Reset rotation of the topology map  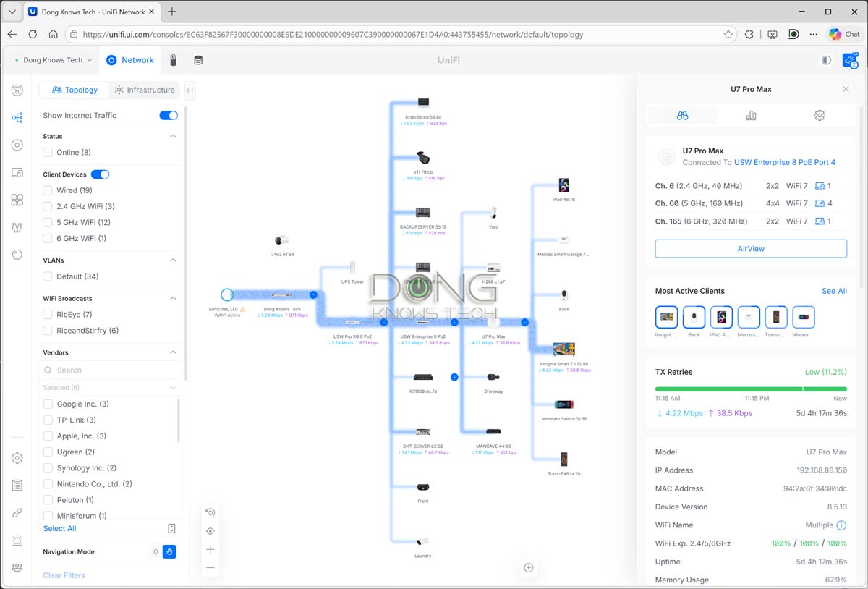coord(210,512)
